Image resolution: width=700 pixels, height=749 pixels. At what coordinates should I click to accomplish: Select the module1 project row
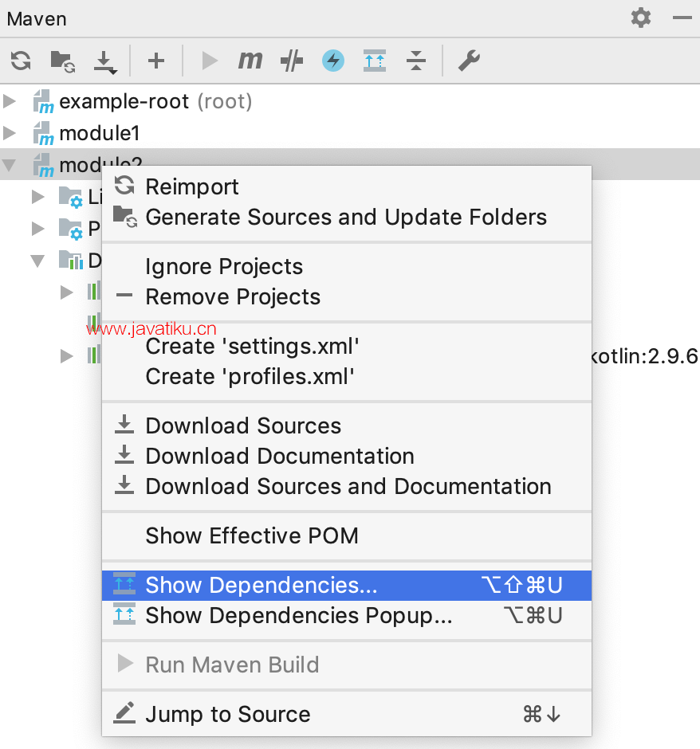point(350,133)
